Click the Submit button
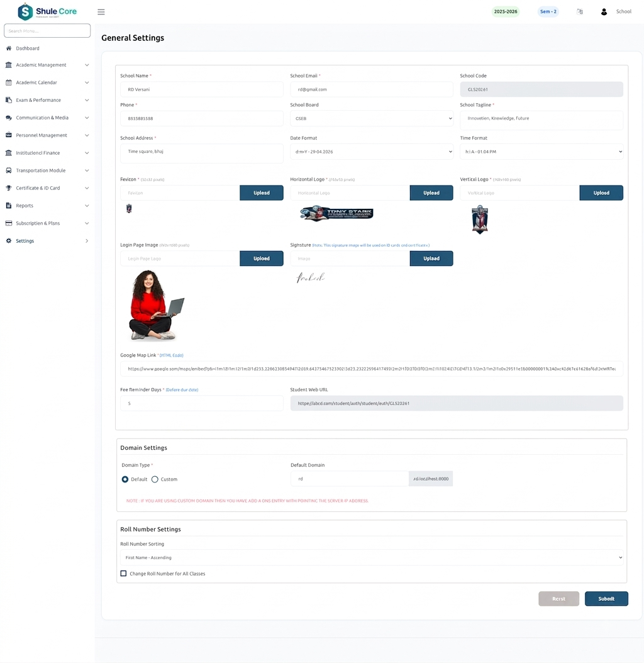The width and height of the screenshot is (644, 663). coord(606,599)
